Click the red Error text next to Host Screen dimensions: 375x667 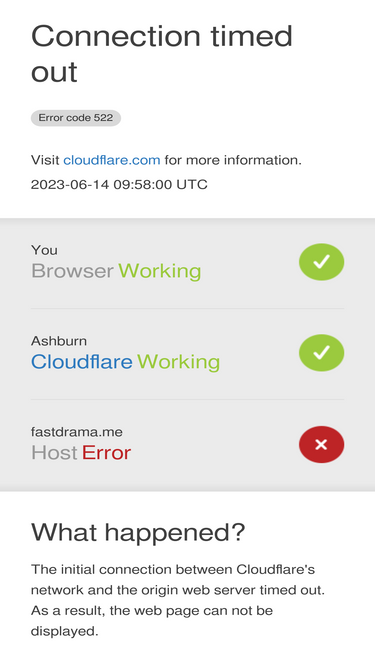[106, 453]
